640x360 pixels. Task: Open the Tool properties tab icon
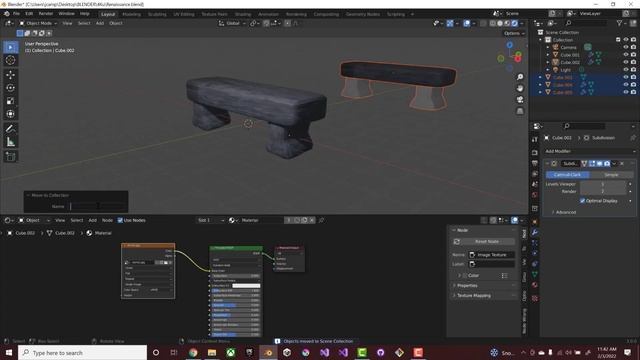pos(535,140)
